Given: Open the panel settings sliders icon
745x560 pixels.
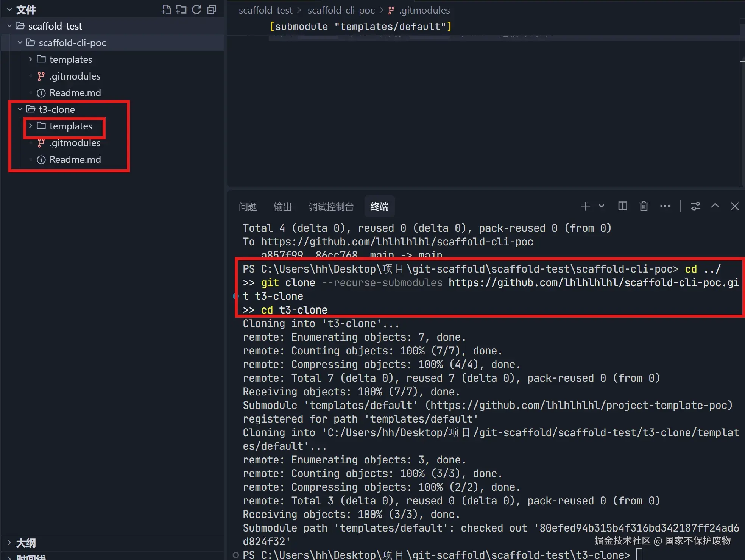Looking at the screenshot, I should 695,206.
